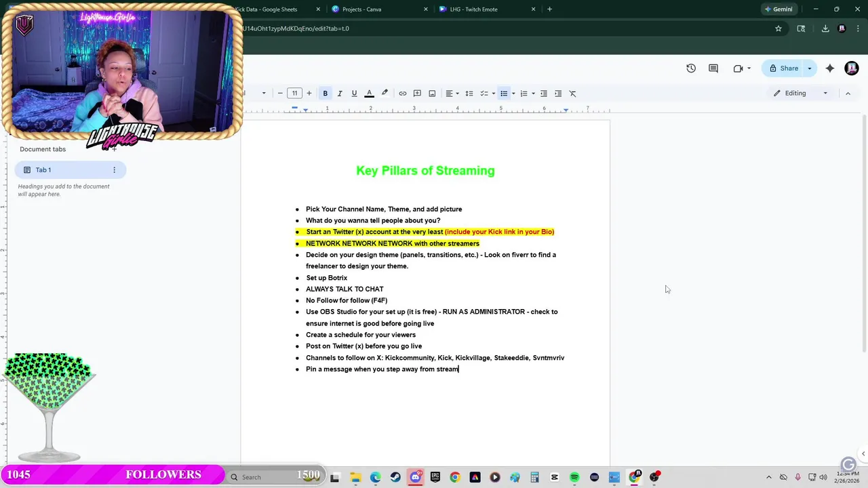Screen dimensions: 868x488
Task: Click the browser address bar URL
Action: [x=296, y=28]
